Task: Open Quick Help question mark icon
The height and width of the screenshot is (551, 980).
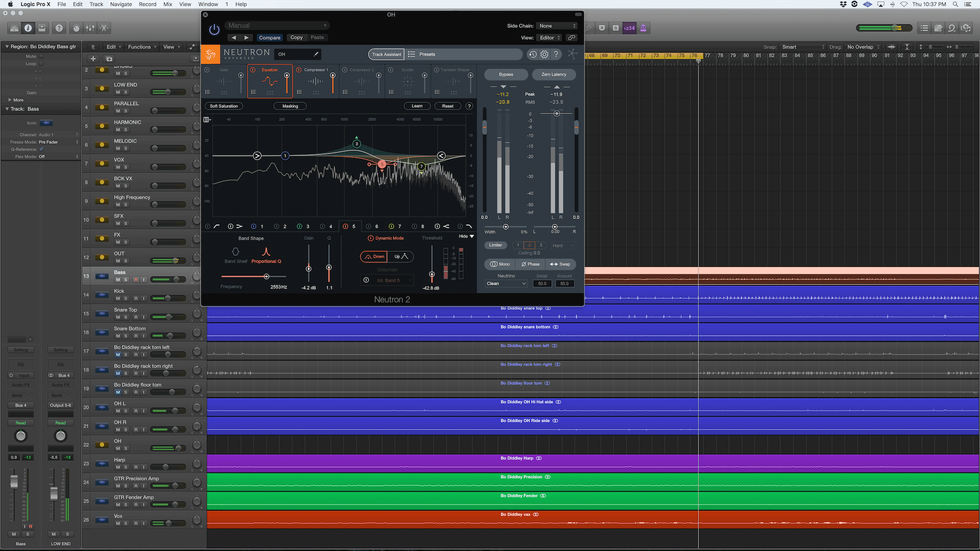Action: coord(59,28)
